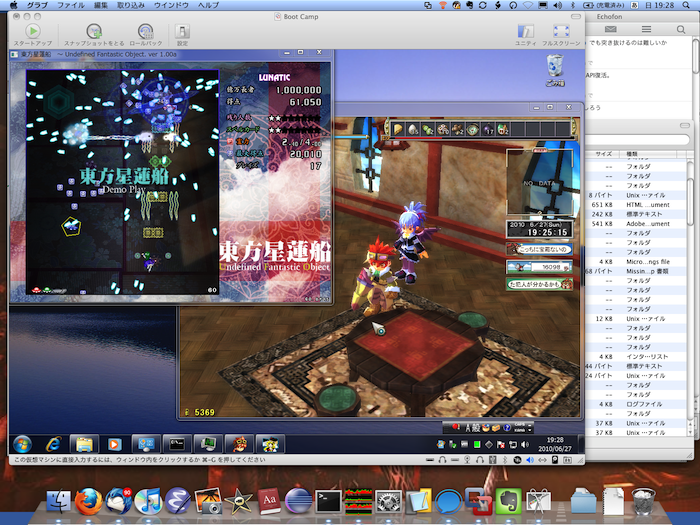This screenshot has width=700, height=525.
Task: Open Dictionary app in the Dock
Action: click(269, 501)
